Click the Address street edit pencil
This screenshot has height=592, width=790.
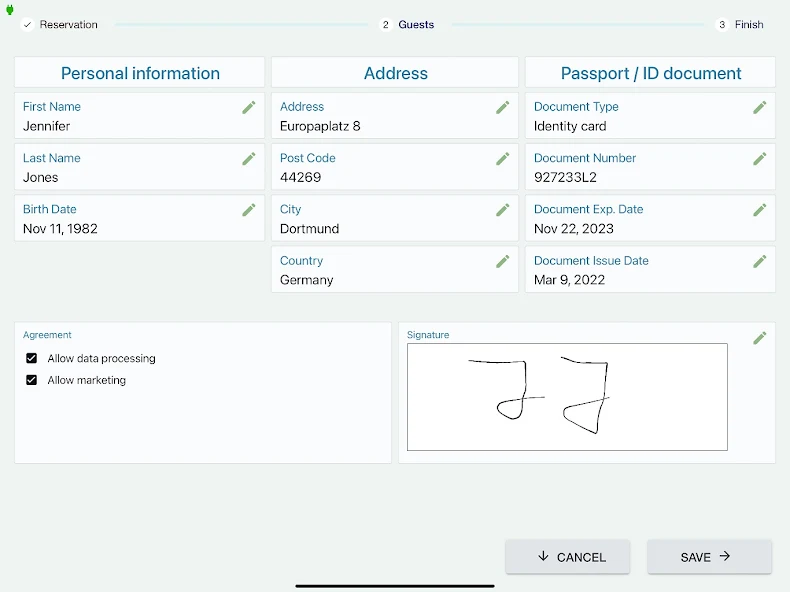click(x=503, y=107)
